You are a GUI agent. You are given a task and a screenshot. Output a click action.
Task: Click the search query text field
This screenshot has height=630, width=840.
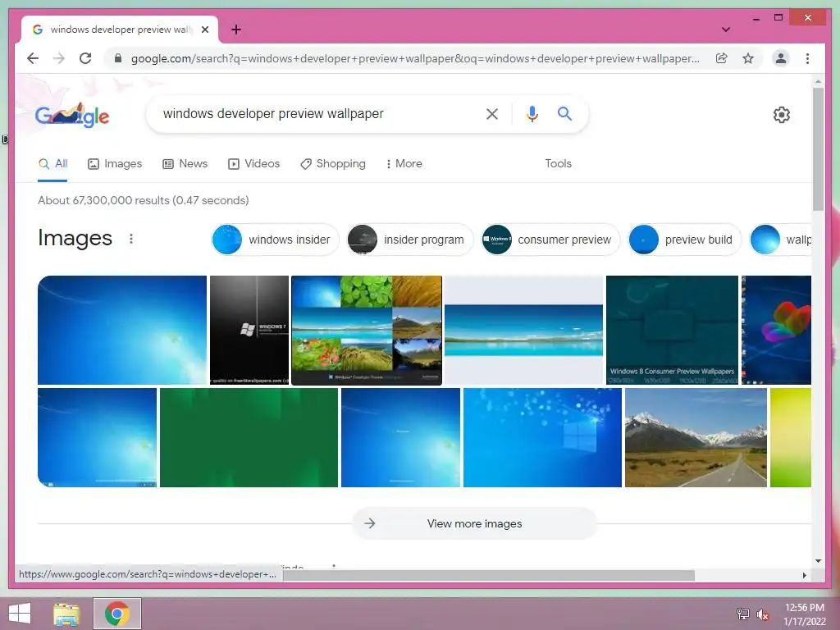pos(316,113)
